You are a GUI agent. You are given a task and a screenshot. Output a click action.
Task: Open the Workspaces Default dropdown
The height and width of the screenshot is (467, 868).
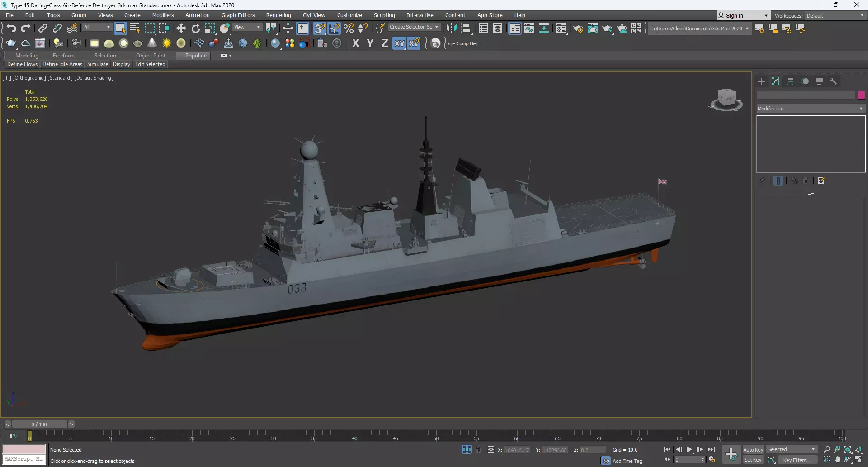835,16
